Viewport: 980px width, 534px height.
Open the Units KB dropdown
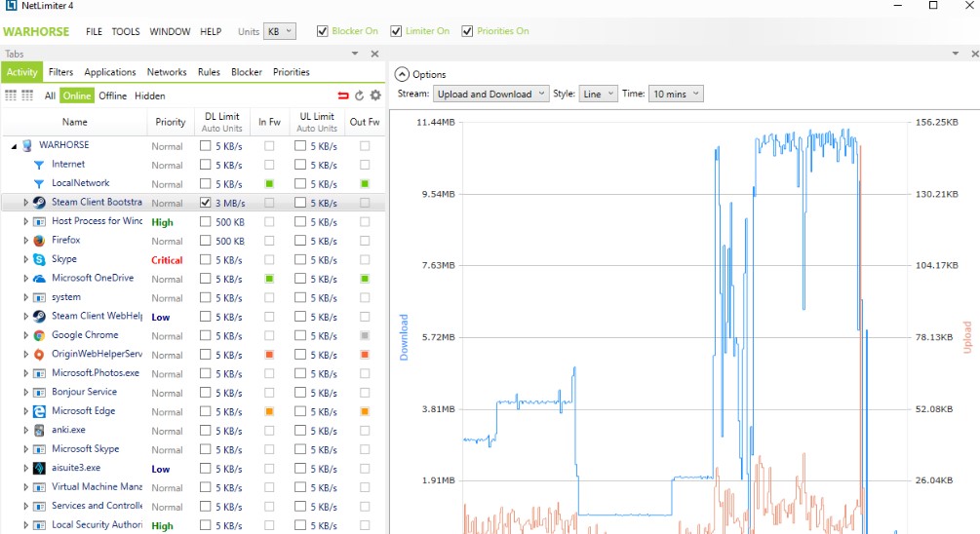point(280,31)
